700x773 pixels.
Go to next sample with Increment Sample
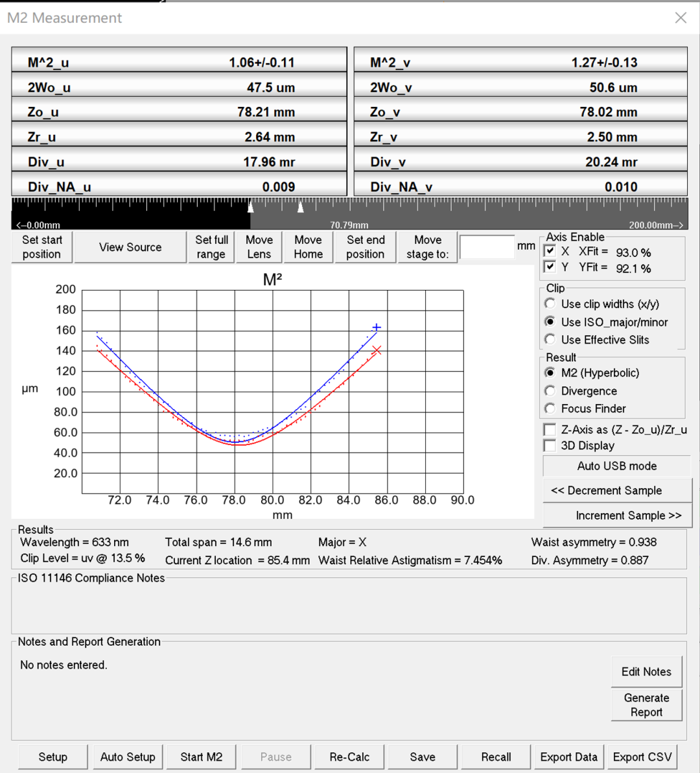pyautogui.click(x=616, y=516)
